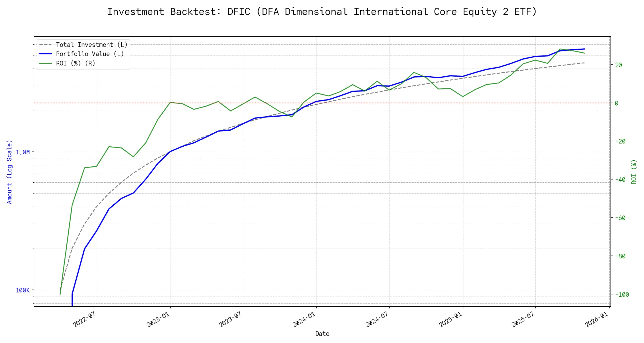The width and height of the screenshot is (644, 343).
Task: Click the 2025-07 date tick label
Action: coord(523,319)
